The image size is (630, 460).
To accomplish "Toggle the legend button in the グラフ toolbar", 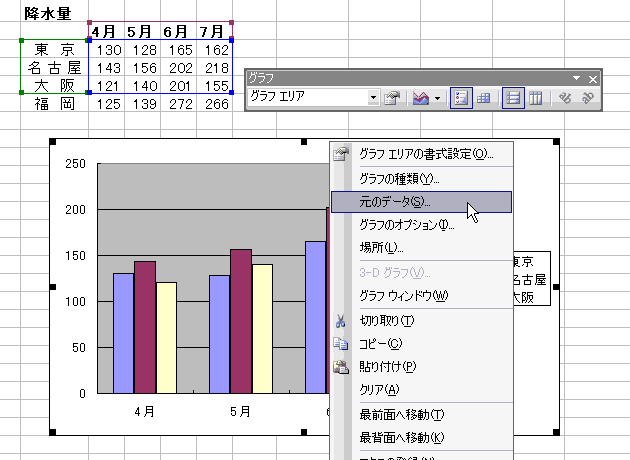I will pyautogui.click(x=461, y=98).
